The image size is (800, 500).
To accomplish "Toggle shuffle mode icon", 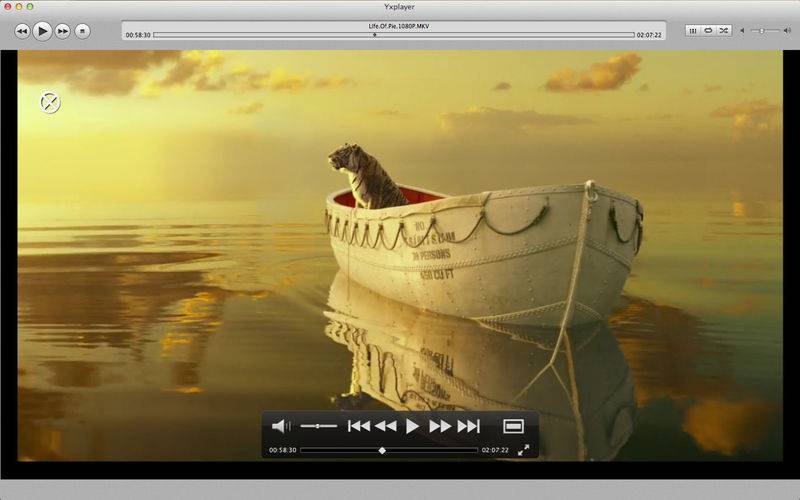I will [723, 31].
